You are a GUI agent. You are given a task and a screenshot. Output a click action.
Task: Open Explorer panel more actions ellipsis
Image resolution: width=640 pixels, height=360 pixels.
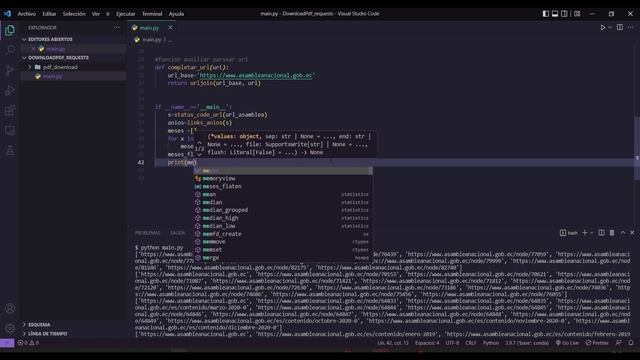pyautogui.click(x=117, y=27)
